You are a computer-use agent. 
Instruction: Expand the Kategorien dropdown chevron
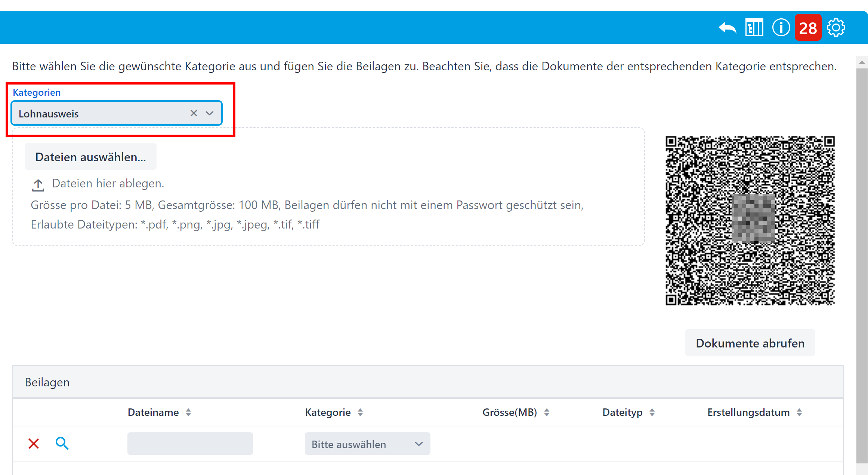click(210, 113)
